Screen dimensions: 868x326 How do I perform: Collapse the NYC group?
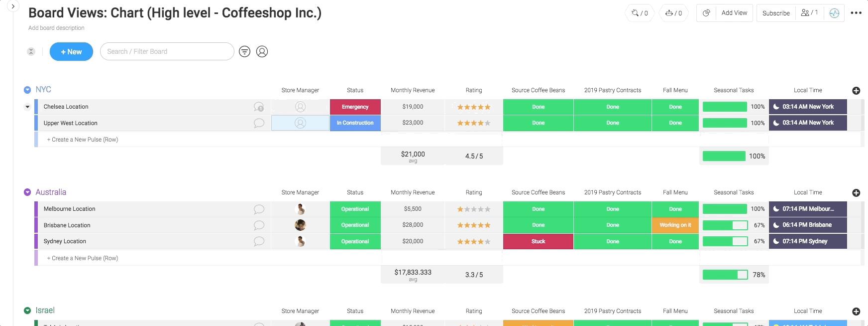point(27,90)
